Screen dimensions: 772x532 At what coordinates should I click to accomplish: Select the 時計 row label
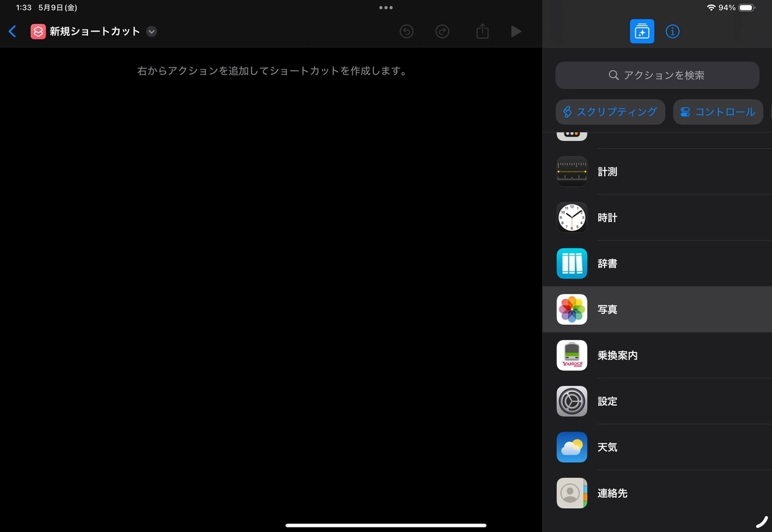click(x=607, y=217)
